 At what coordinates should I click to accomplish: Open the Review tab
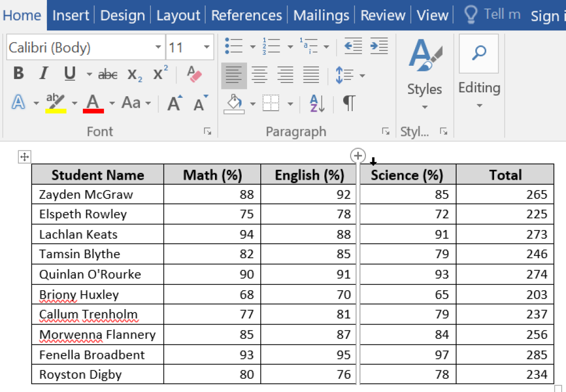click(x=382, y=15)
